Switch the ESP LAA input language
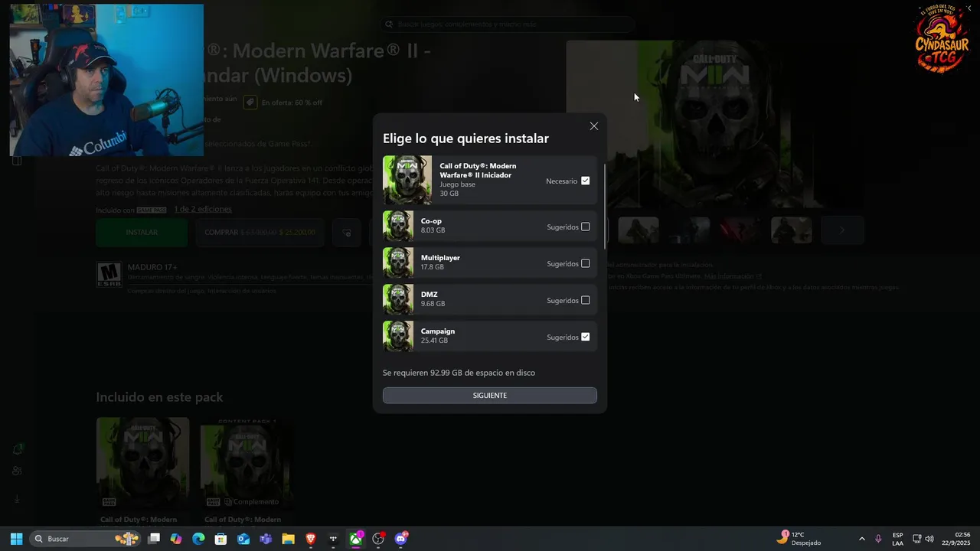The image size is (980, 551). (897, 539)
